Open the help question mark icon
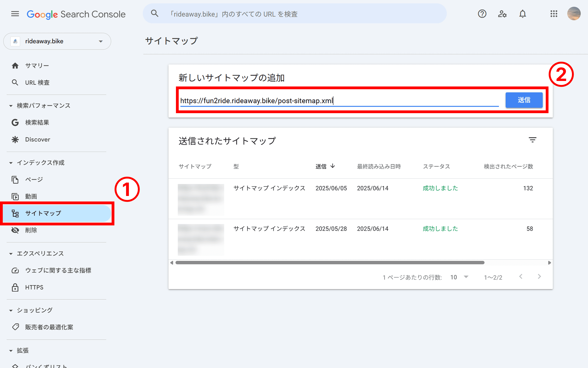This screenshot has height=368, width=588. pyautogui.click(x=482, y=14)
